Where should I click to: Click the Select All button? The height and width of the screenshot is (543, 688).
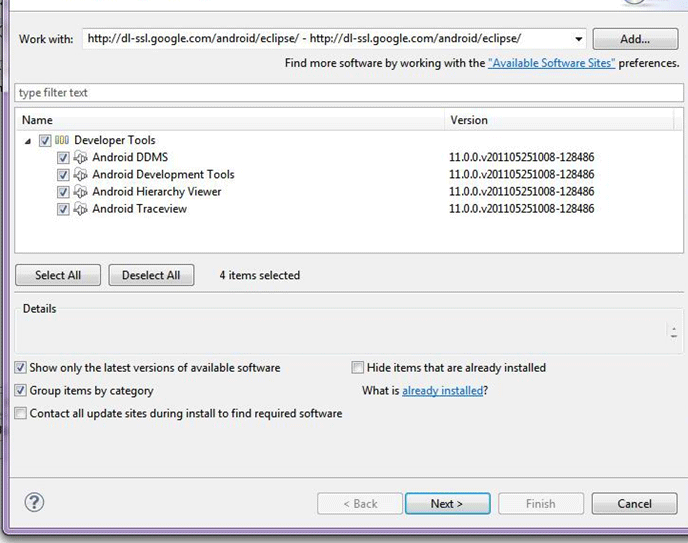(x=58, y=275)
